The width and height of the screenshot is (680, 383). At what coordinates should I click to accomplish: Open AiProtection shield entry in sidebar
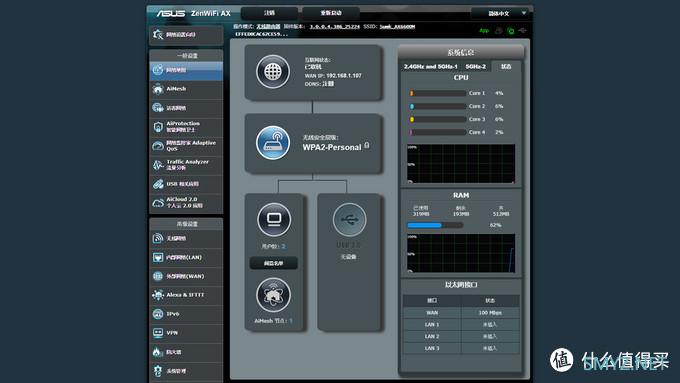click(186, 127)
